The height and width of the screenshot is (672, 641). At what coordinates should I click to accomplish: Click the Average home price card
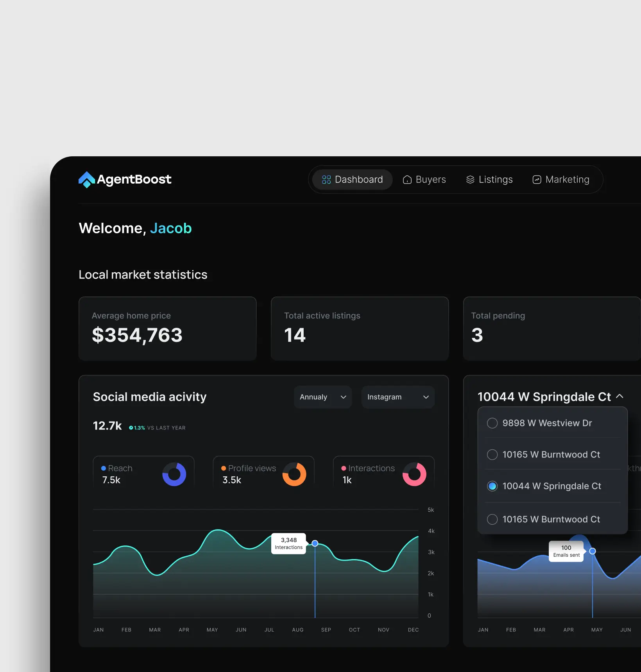168,329
